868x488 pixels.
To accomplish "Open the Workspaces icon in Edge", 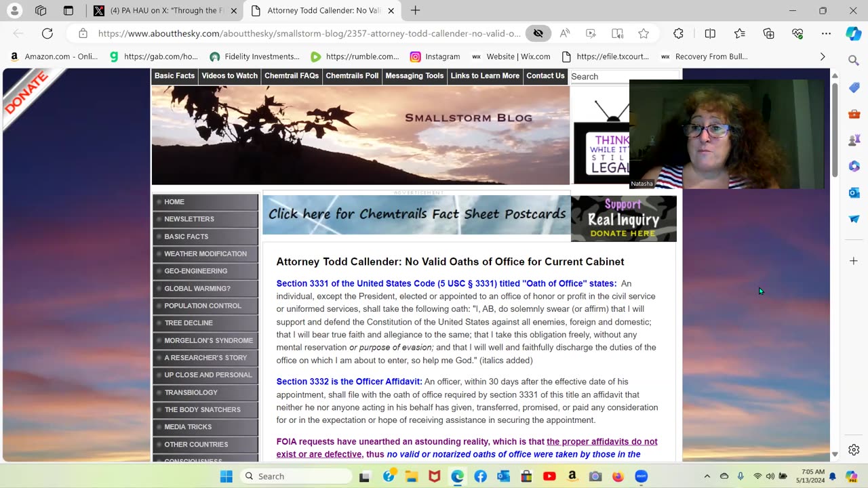I will click(41, 11).
